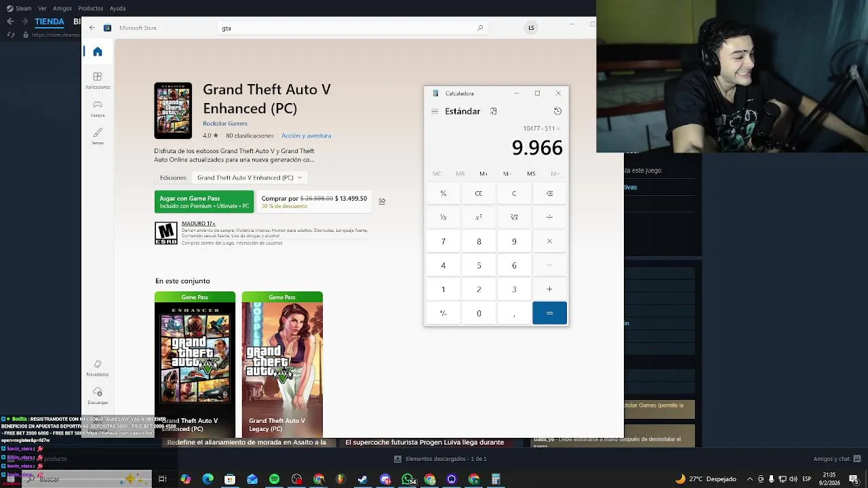868x488 pixels.
Task: Click the CE button in Calculator
Action: [x=479, y=193]
